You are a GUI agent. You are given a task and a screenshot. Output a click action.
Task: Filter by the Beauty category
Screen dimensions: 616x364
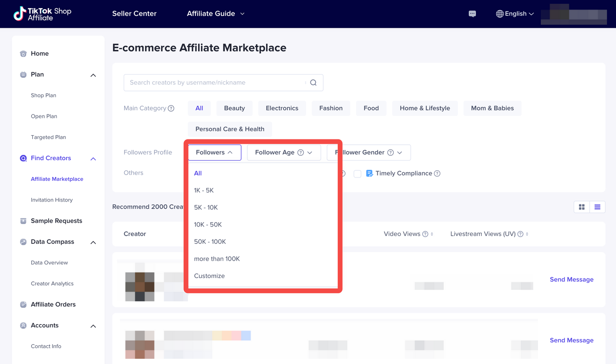pyautogui.click(x=234, y=108)
